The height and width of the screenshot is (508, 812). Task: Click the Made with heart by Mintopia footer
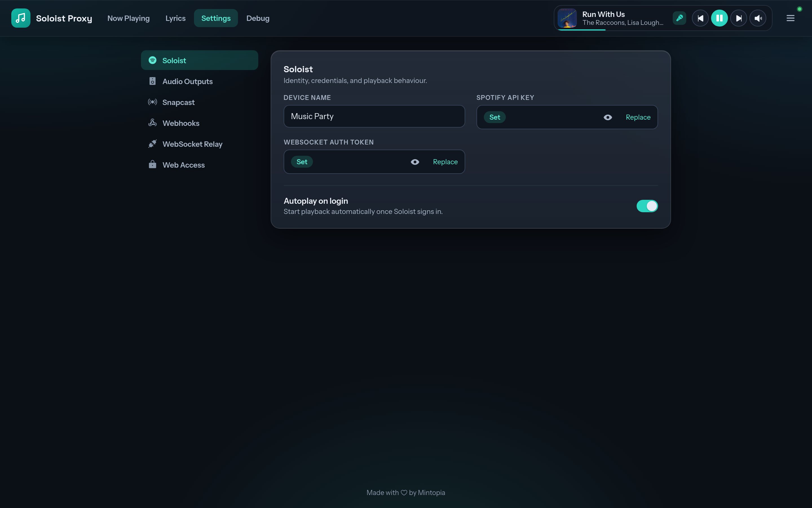[x=406, y=492]
